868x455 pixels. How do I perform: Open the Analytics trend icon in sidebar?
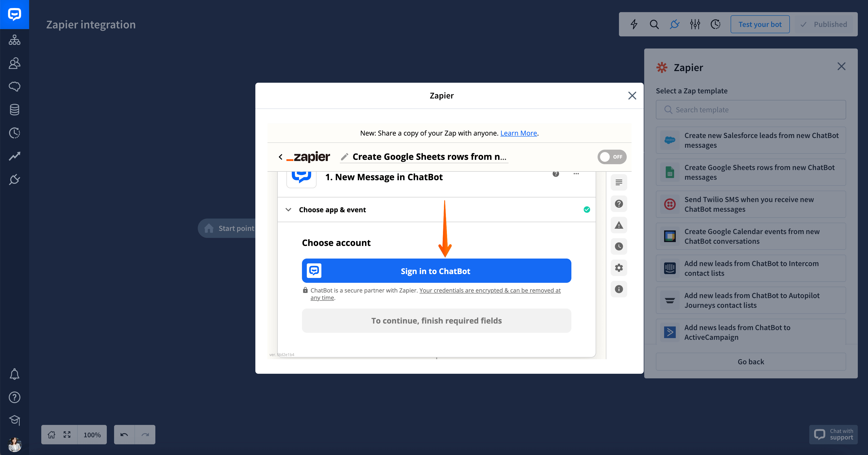15,156
